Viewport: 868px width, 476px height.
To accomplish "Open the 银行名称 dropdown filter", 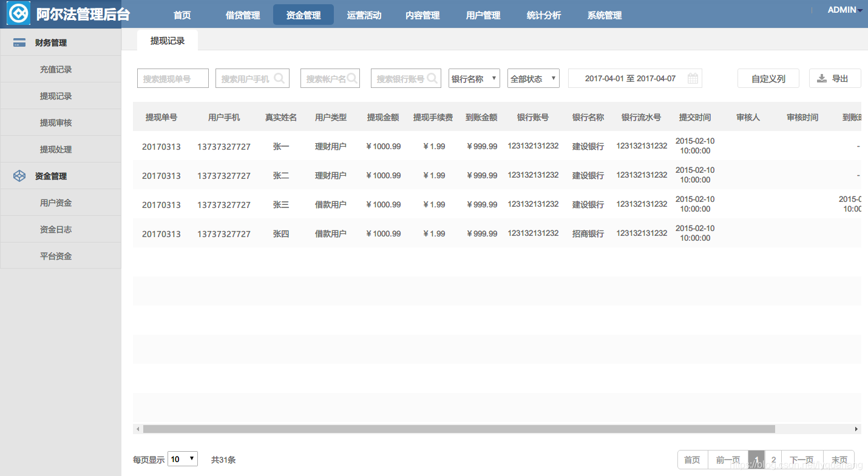I will (474, 78).
